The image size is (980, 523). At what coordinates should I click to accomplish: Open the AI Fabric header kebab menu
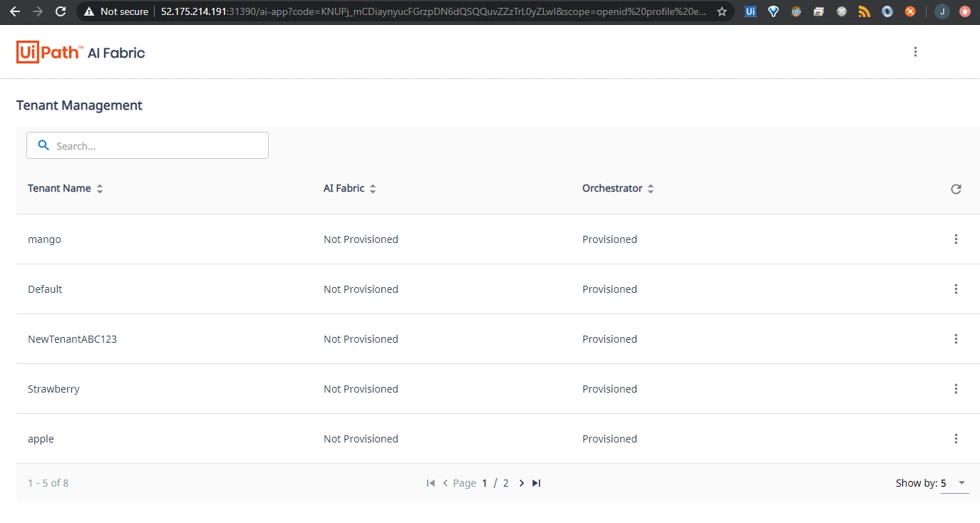point(915,51)
